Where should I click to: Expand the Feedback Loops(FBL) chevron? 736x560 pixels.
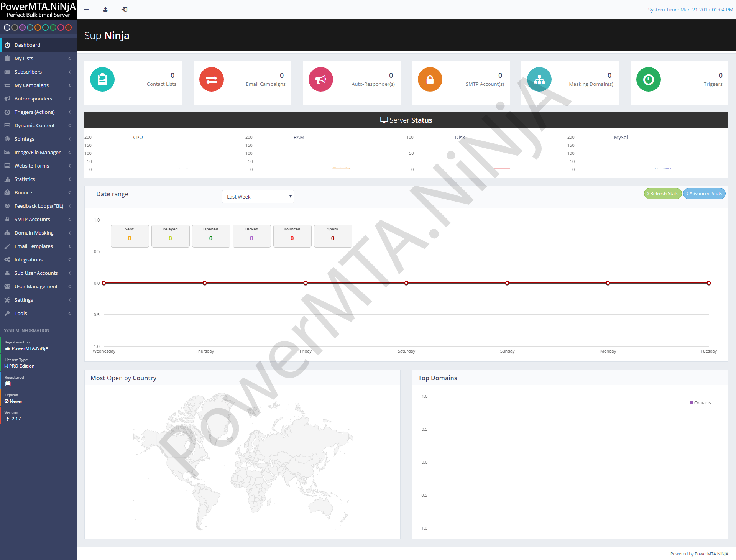pos(69,206)
